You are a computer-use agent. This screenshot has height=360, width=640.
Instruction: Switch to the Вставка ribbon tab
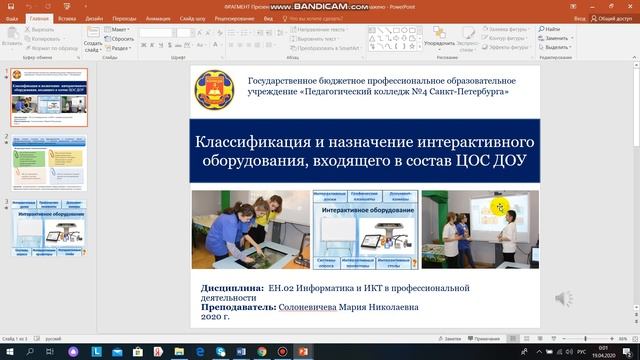(x=67, y=19)
